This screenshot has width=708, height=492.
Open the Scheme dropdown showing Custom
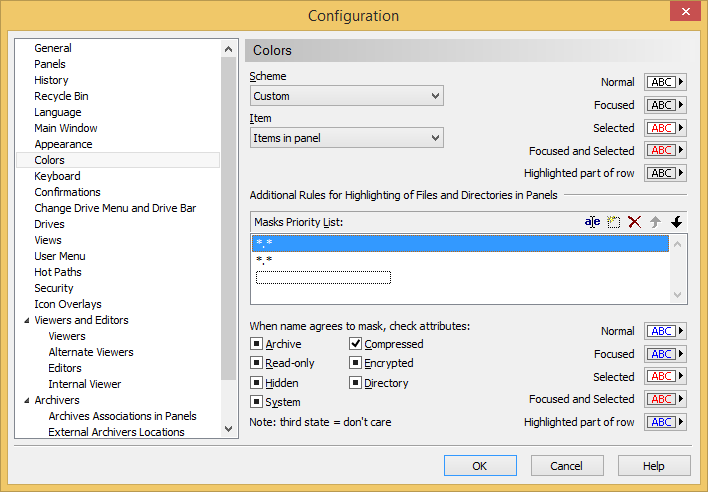click(346, 96)
